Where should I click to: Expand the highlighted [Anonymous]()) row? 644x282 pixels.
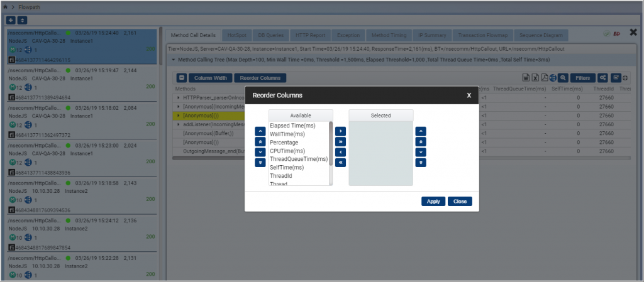tap(179, 116)
